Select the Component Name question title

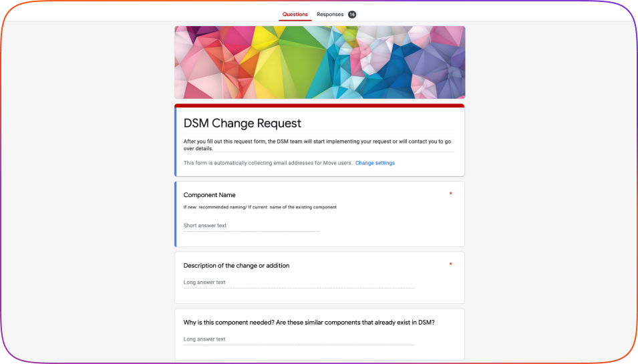209,195
